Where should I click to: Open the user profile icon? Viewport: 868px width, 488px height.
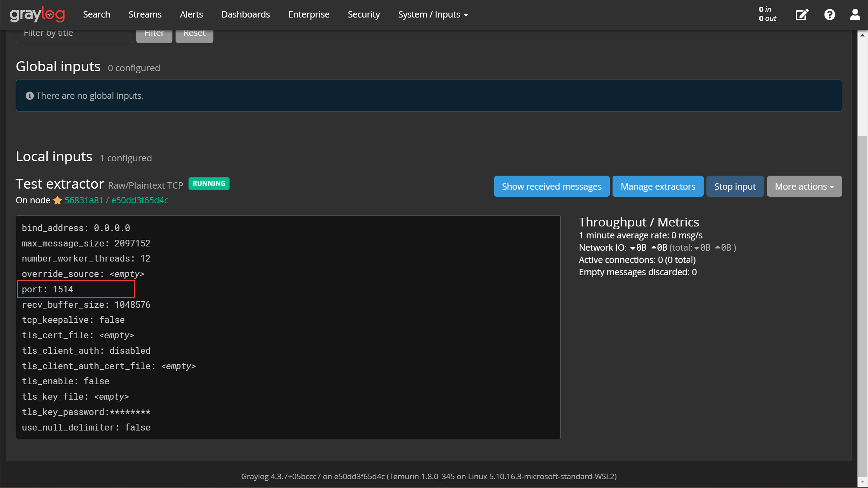click(855, 15)
